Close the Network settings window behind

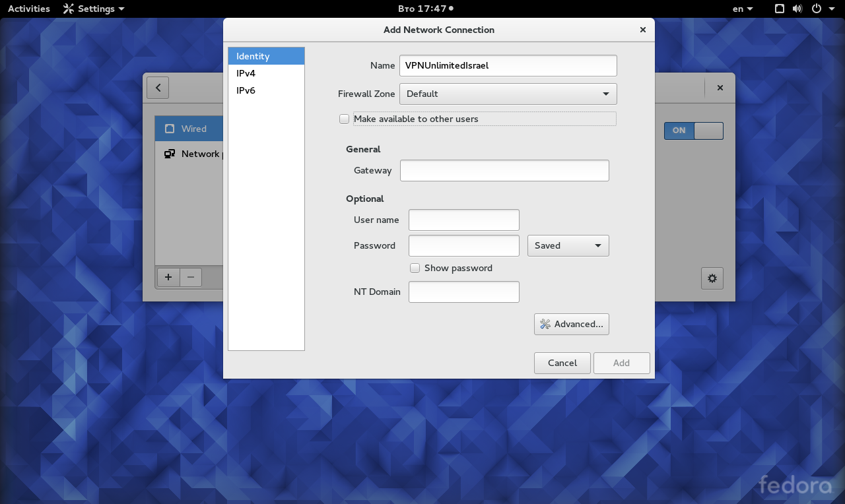[x=720, y=88]
